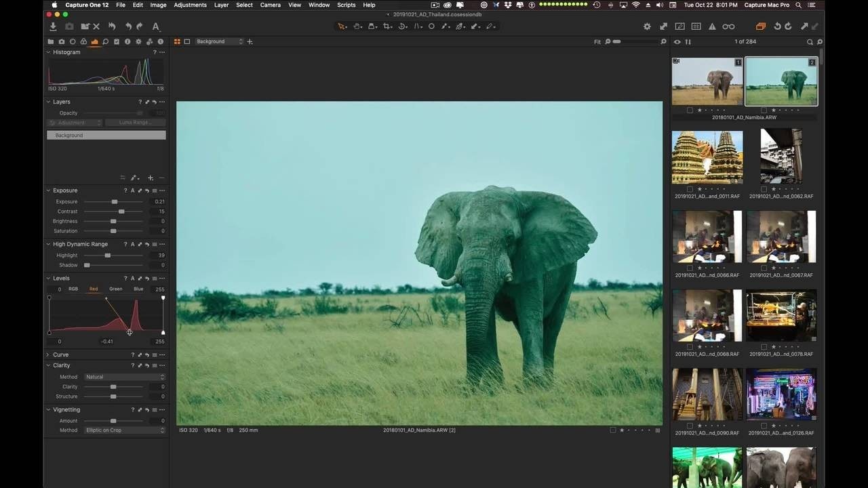Switch to single-image viewer icon
The height and width of the screenshot is (488, 868).
click(x=187, y=41)
